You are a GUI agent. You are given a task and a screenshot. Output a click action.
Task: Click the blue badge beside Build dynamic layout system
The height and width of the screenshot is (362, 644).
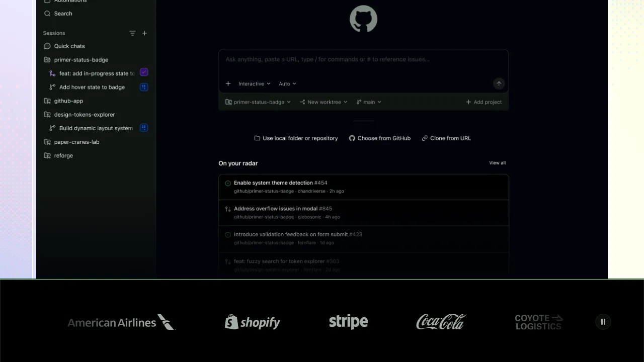pos(144,128)
